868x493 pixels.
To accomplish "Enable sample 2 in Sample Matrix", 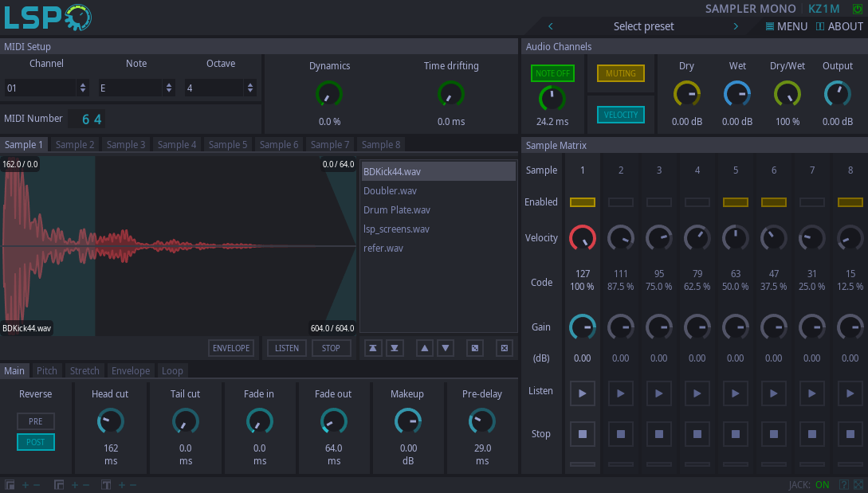I will click(621, 202).
